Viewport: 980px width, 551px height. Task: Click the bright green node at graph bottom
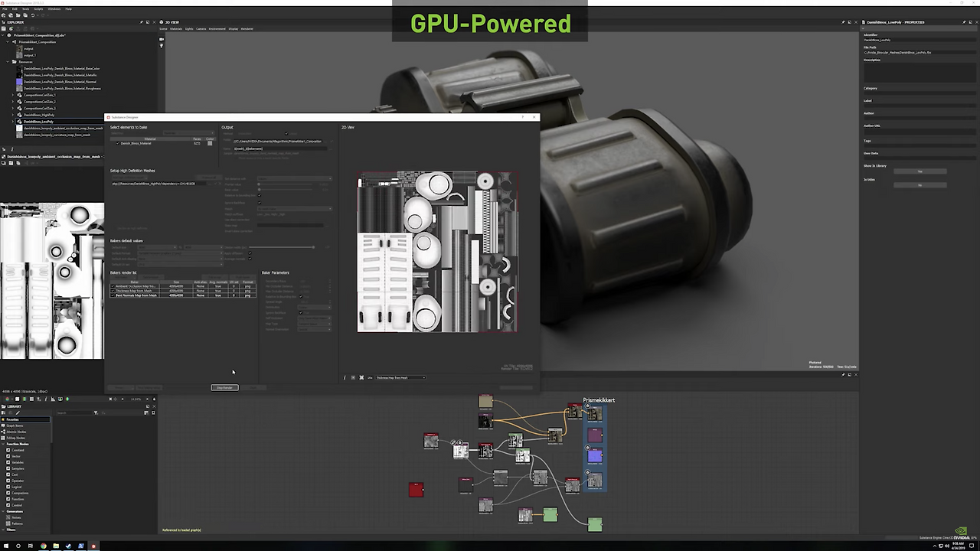pyautogui.click(x=595, y=524)
